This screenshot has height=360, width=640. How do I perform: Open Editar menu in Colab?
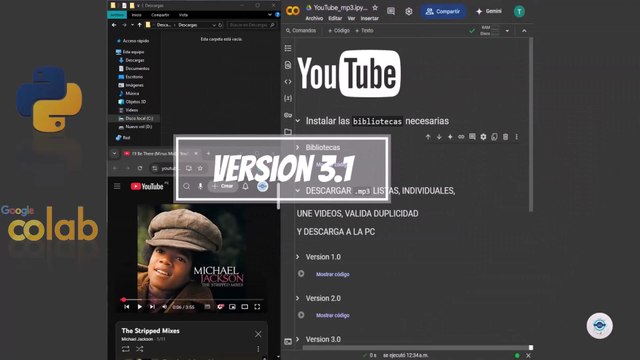[x=335, y=18]
